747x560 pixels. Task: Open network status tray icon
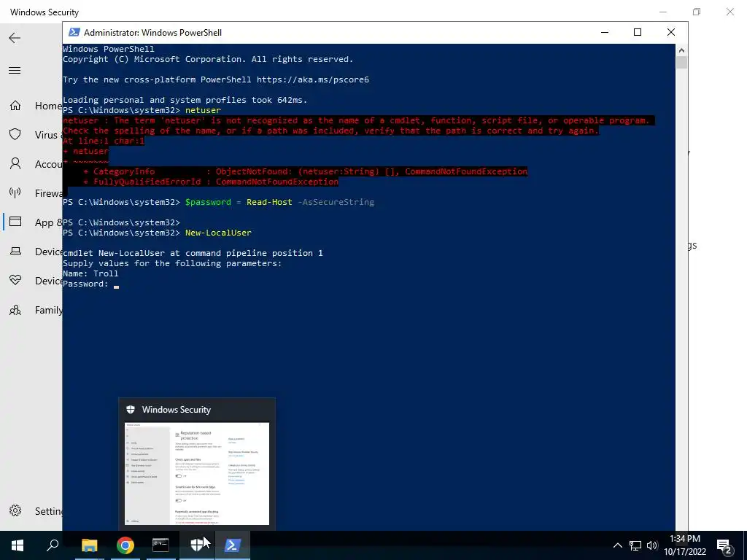(635, 545)
